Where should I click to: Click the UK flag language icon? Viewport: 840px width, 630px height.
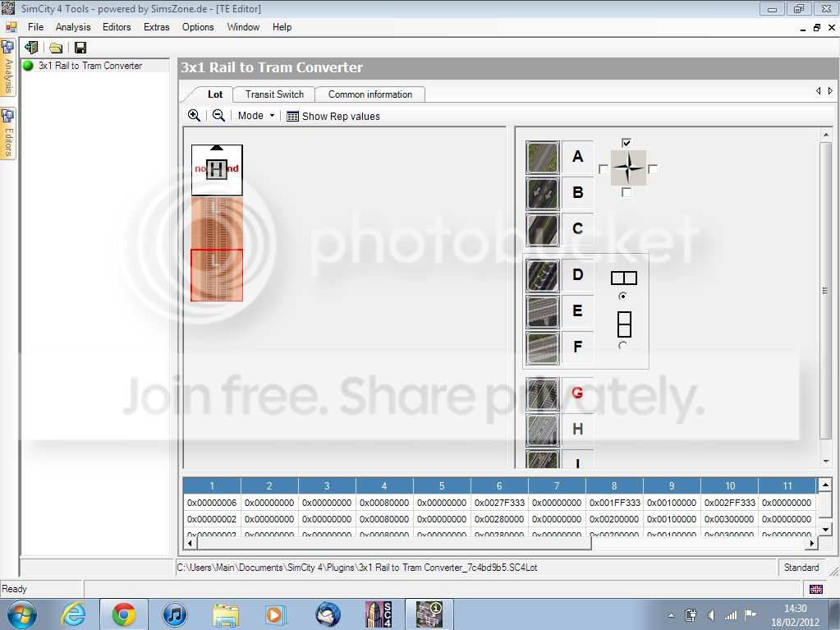click(816, 589)
